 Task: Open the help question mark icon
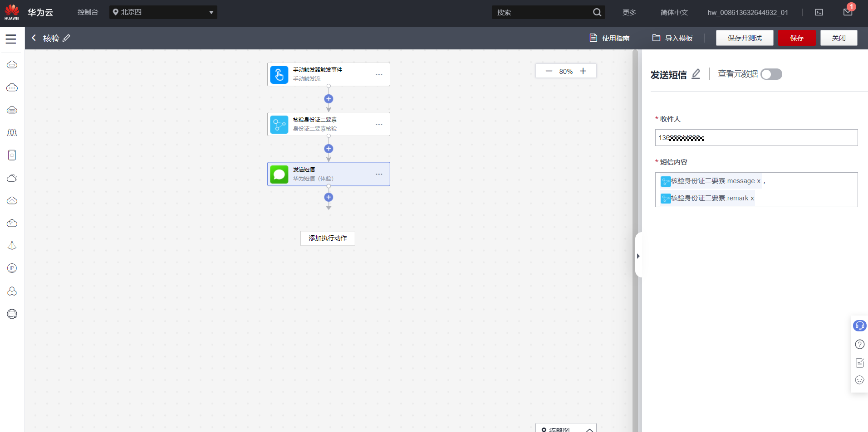pos(860,345)
